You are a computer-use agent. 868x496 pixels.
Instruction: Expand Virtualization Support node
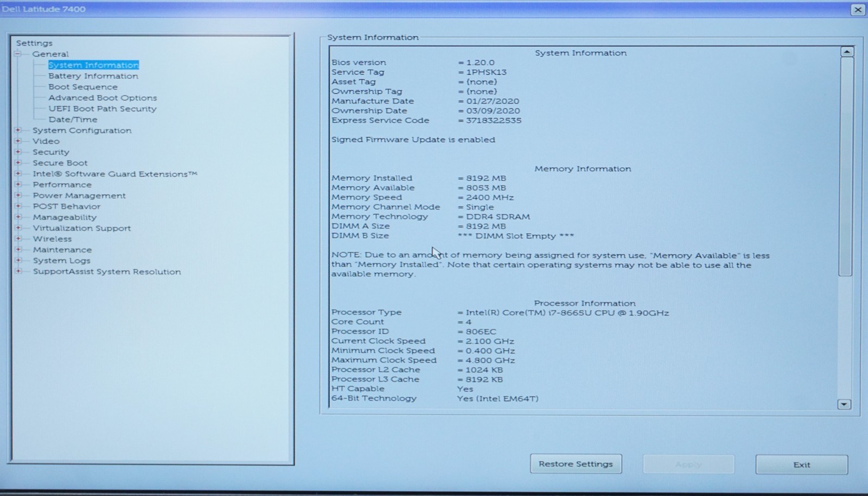tap(18, 228)
